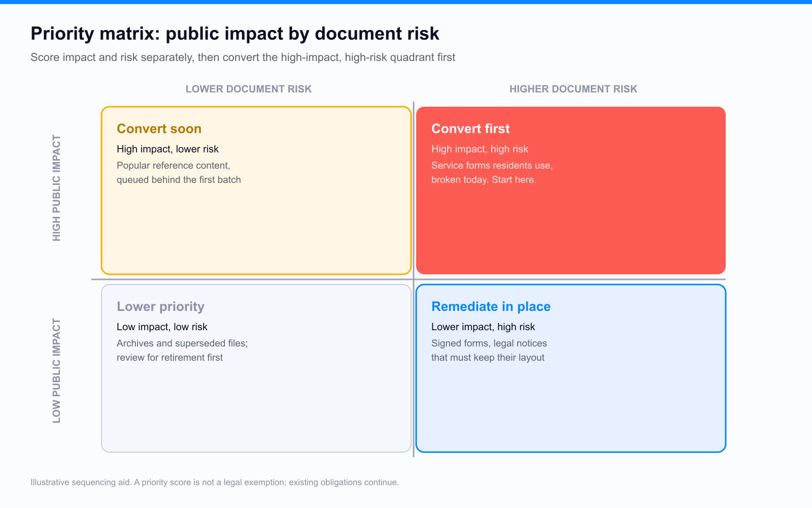Image resolution: width=812 pixels, height=508 pixels.
Task: Click the 'review for retirement first' line
Action: click(x=170, y=357)
